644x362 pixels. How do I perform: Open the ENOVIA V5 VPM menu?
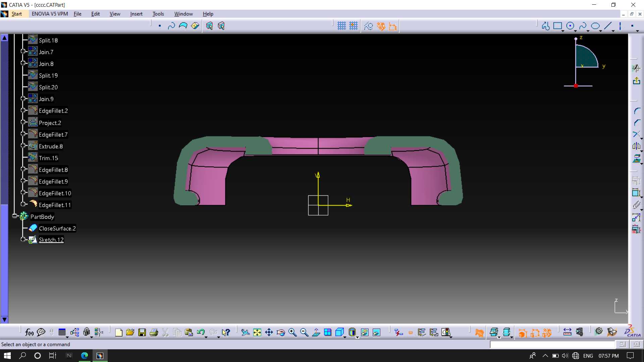point(50,14)
